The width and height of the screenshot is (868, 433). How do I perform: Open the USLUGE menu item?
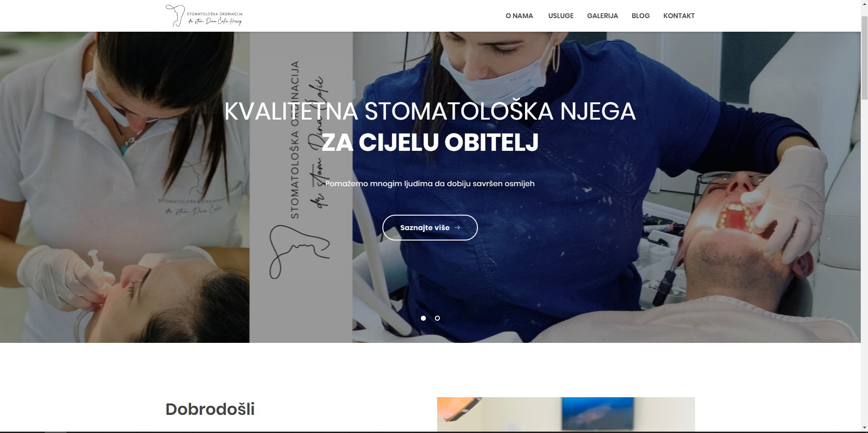(x=561, y=16)
